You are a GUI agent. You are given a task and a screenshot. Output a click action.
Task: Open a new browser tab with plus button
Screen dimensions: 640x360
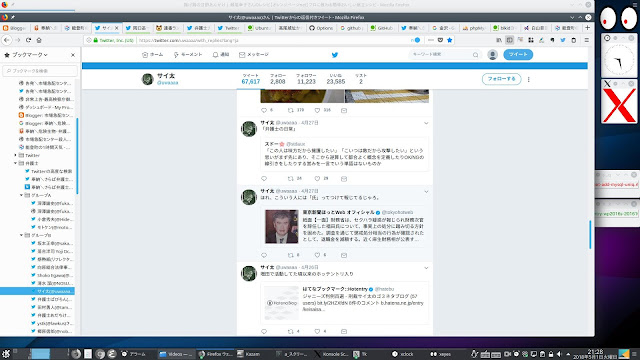(x=587, y=28)
